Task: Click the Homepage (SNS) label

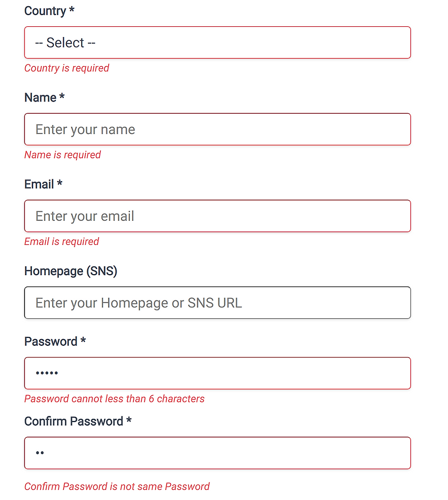Action: coord(71,271)
